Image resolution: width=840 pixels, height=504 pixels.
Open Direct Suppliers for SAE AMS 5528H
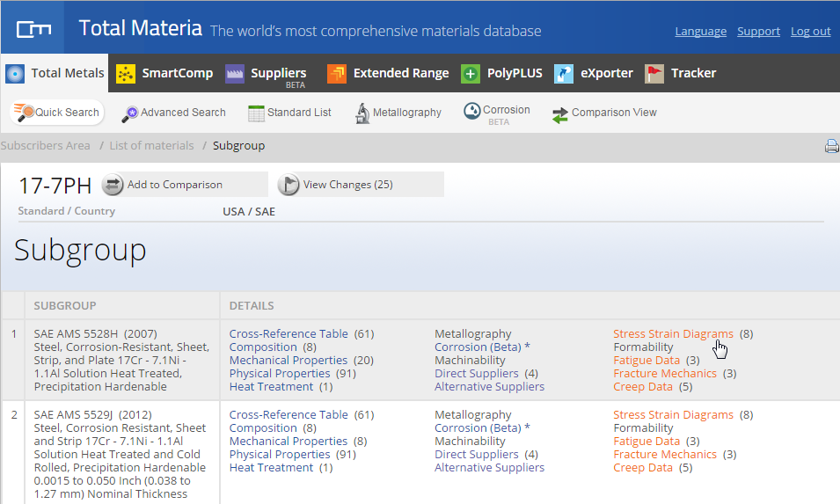pyautogui.click(x=476, y=373)
